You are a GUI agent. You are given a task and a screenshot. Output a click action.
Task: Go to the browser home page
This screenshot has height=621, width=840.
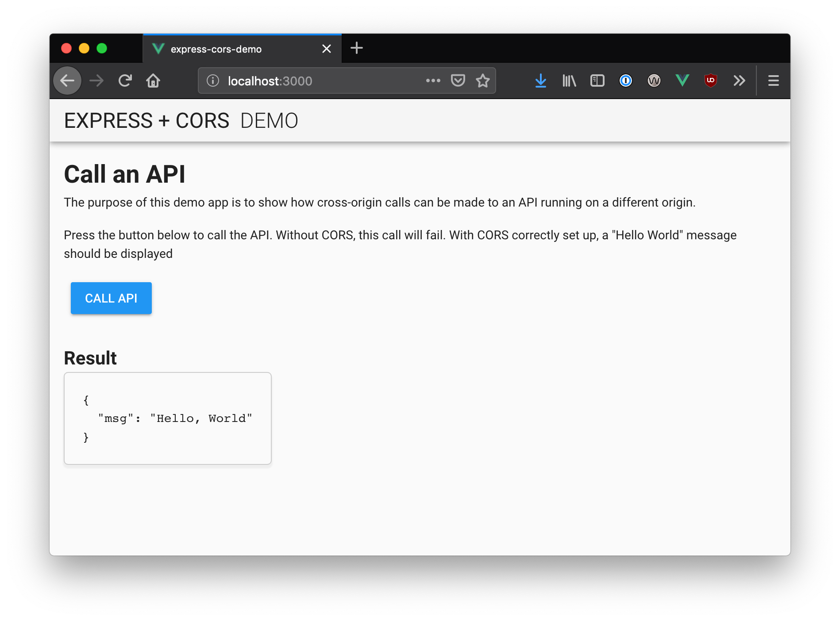(153, 81)
